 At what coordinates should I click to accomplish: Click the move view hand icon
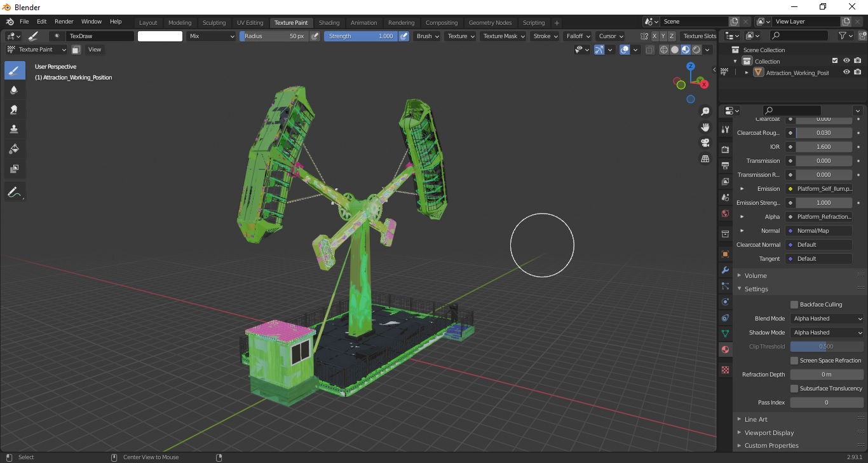tap(705, 127)
